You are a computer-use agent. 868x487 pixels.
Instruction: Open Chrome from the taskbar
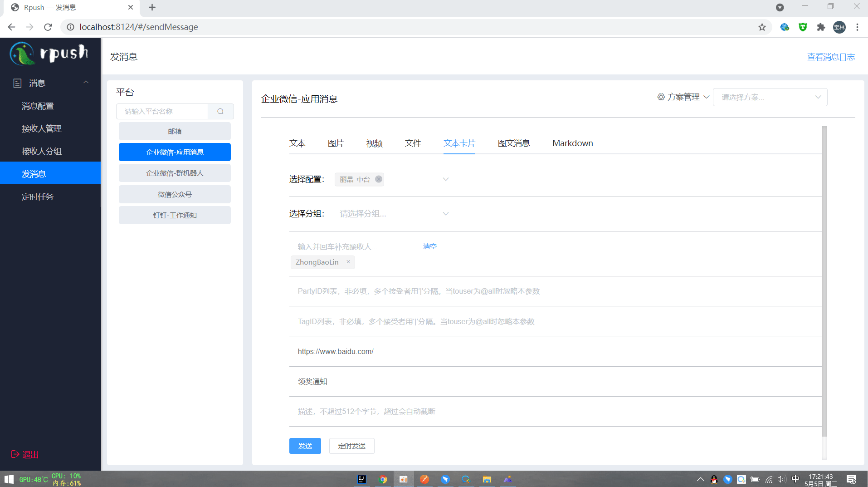[383, 479]
